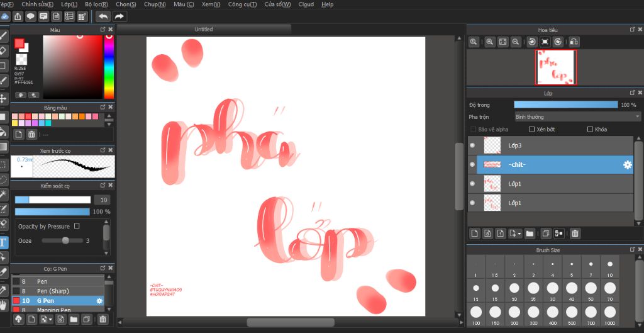
Task: Open the Tệp(F) menu
Action: pyautogui.click(x=6, y=4)
